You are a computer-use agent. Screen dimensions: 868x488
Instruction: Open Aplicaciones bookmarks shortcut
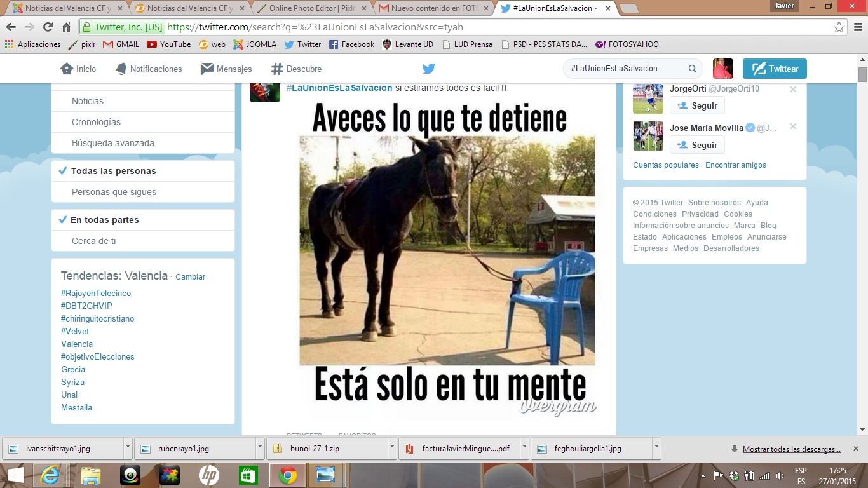click(32, 44)
